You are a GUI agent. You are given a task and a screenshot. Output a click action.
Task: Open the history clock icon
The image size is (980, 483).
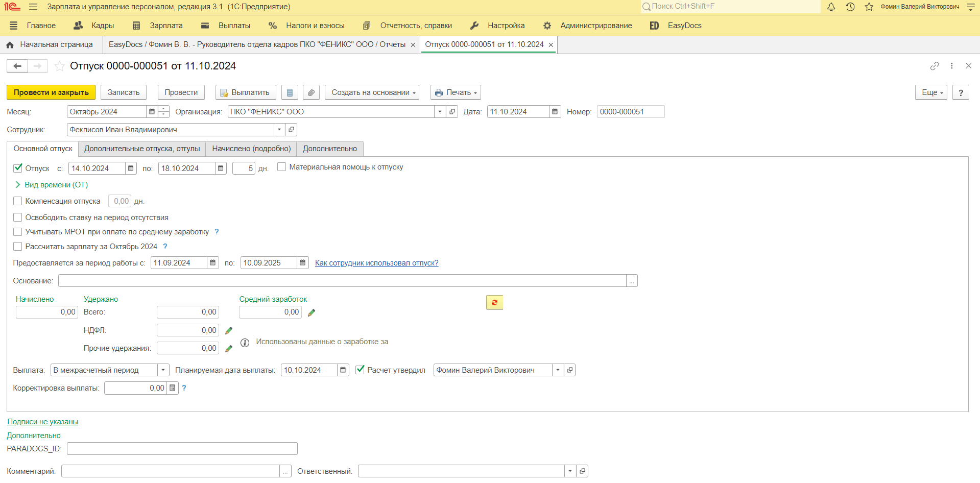[x=850, y=7]
